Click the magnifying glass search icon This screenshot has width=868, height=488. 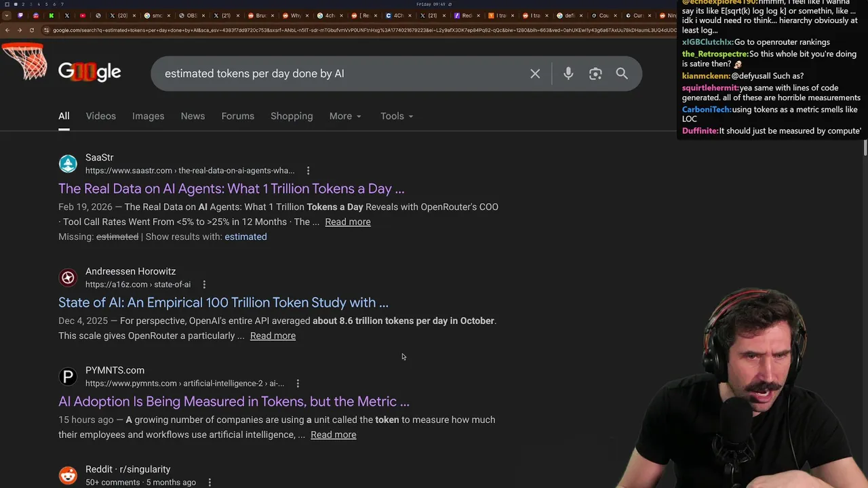(622, 73)
